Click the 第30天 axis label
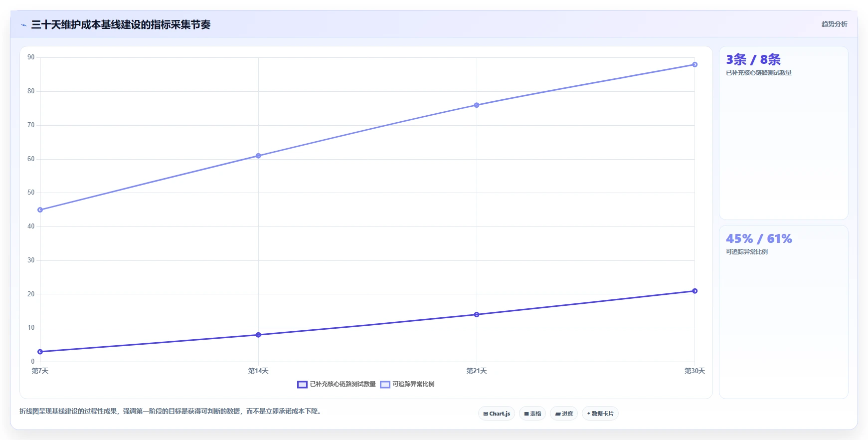Image resolution: width=868 pixels, height=440 pixels. pos(694,371)
